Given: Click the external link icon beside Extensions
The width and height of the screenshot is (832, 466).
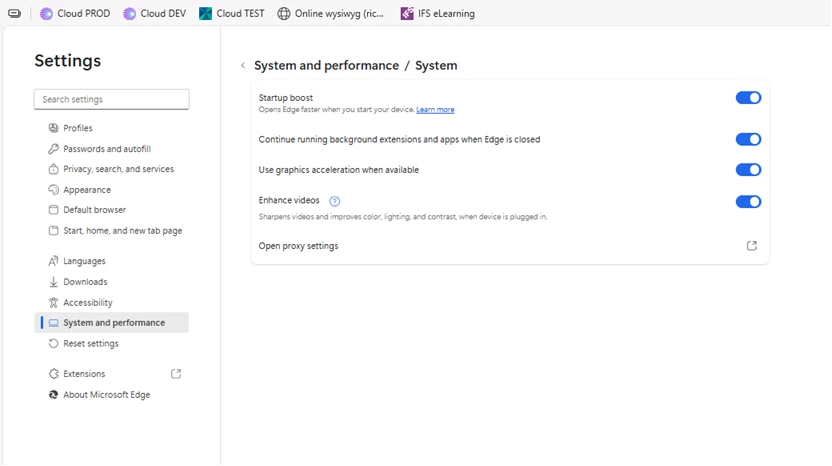Looking at the screenshot, I should point(176,374).
